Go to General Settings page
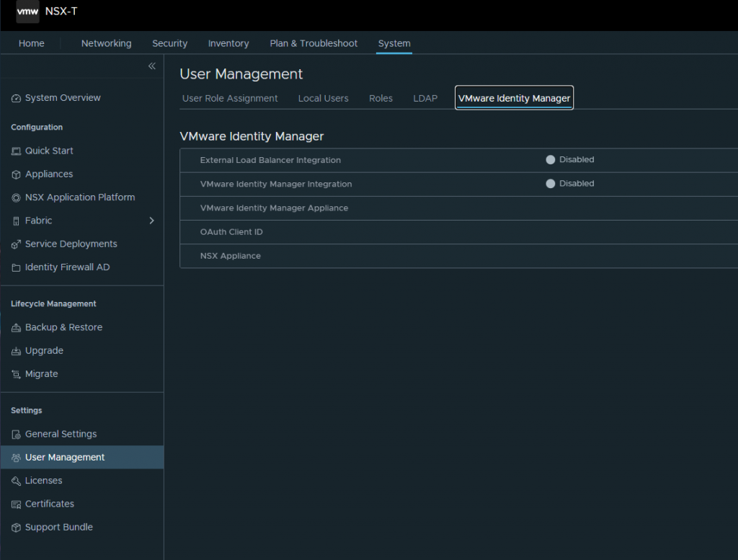 pos(61,434)
